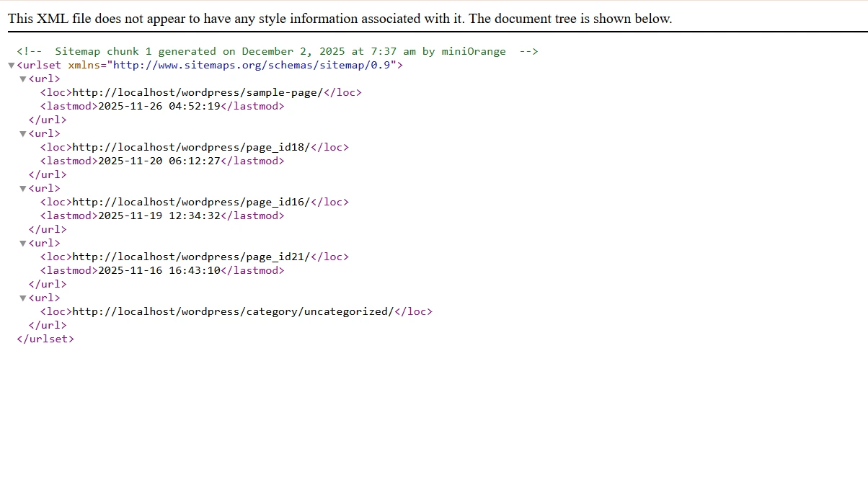Click the page_id21 loc tag
868x498 pixels.
pyautogui.click(x=56, y=257)
